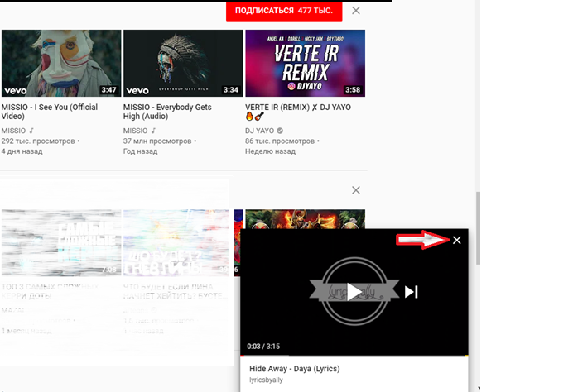Click '4 дня назад' upload date text
573x392 pixels.
point(22,151)
